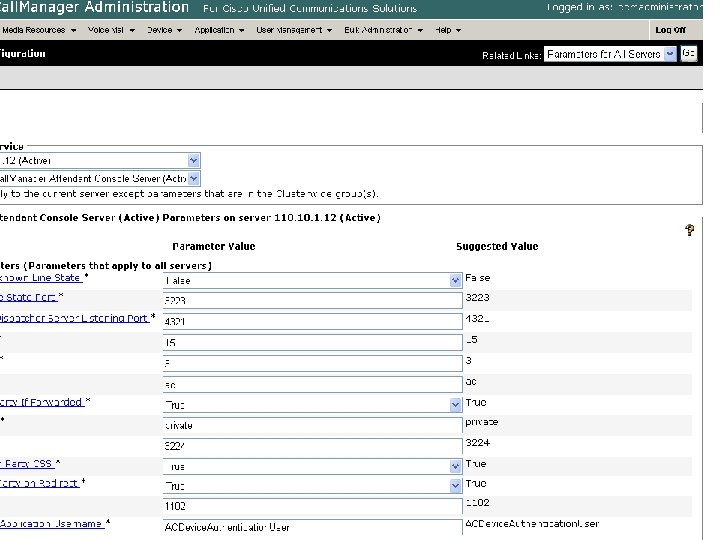This screenshot has height=540, width=720.
Task: Focus the input field containing 3224
Action: click(312, 445)
